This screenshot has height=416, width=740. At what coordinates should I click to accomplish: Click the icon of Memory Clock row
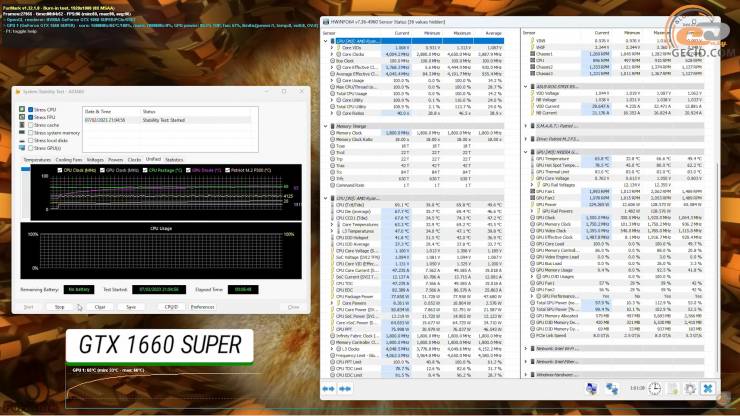[332, 133]
